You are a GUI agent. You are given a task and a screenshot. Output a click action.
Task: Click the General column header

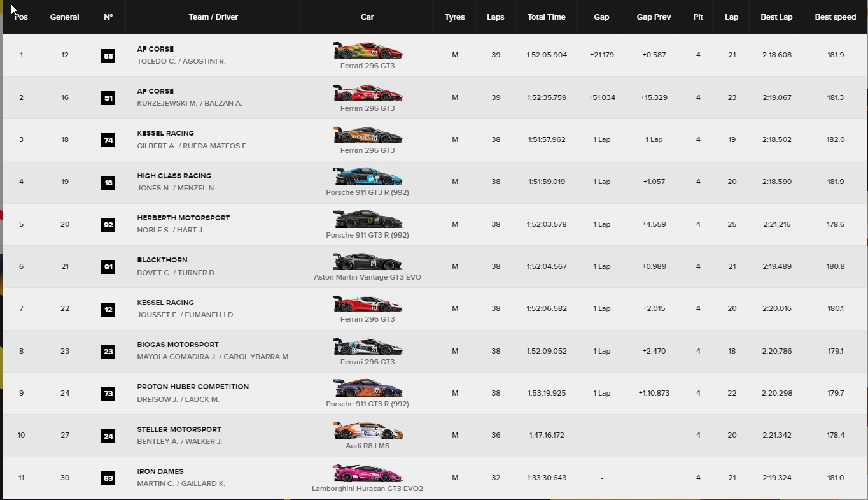click(64, 17)
